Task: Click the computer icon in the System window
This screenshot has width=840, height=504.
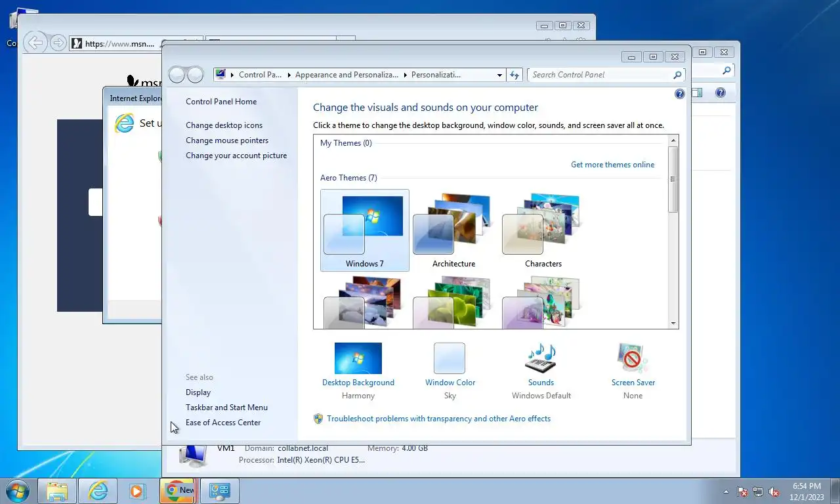Action: 192,456
